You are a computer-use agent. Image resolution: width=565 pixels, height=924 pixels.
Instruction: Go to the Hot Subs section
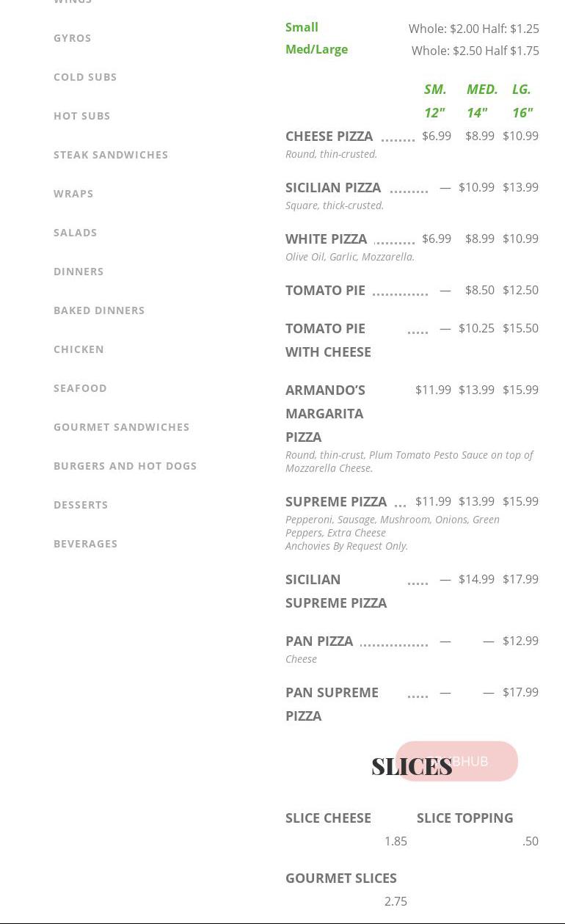pyautogui.click(x=82, y=116)
